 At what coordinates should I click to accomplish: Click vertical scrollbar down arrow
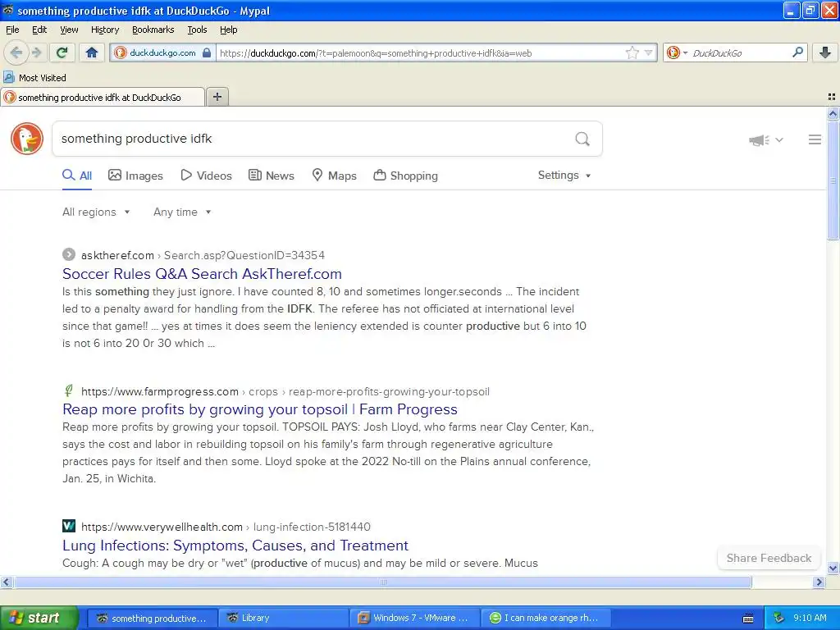pyautogui.click(x=833, y=568)
